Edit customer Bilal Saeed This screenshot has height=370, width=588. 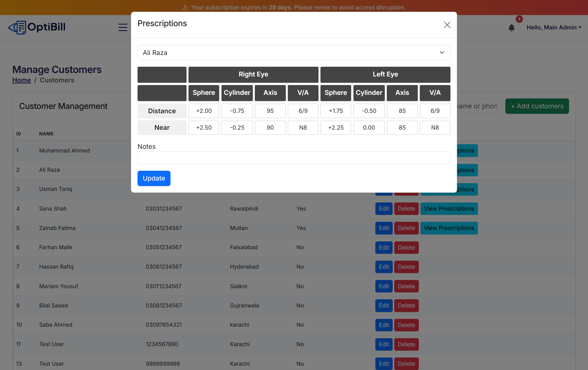384,306
